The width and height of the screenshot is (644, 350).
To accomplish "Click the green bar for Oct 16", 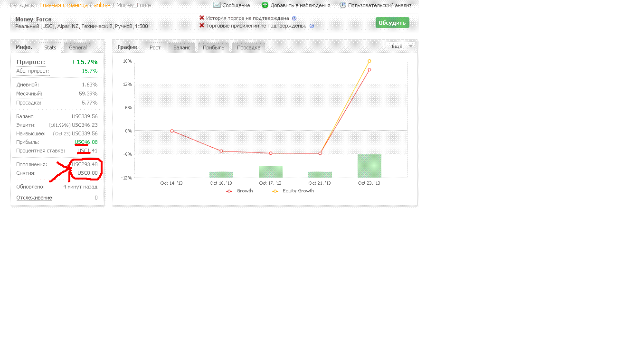I will pyautogui.click(x=221, y=174).
